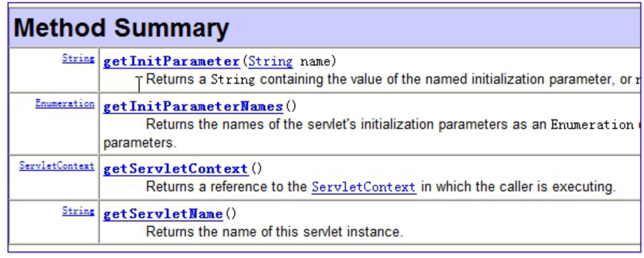
Task: Click String return type beside getServletName
Action: (78, 211)
